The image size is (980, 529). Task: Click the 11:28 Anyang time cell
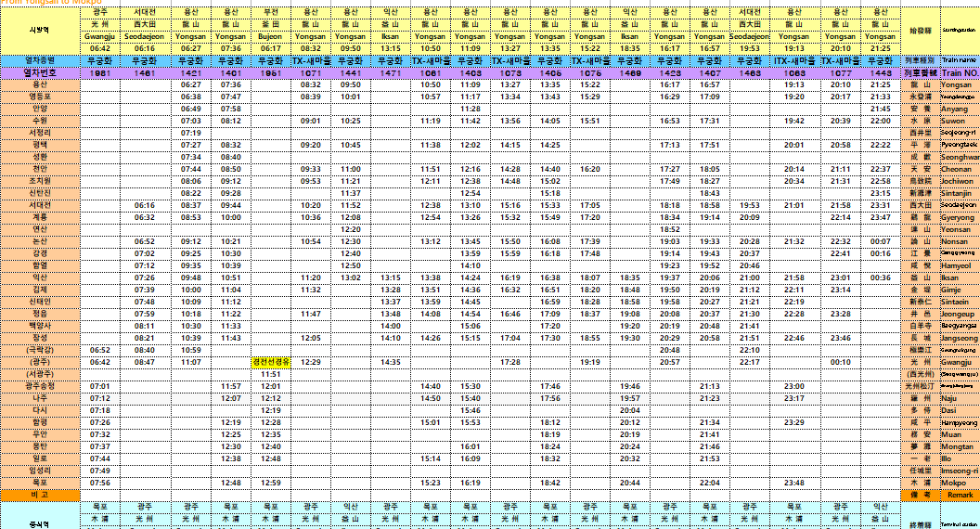(471, 109)
